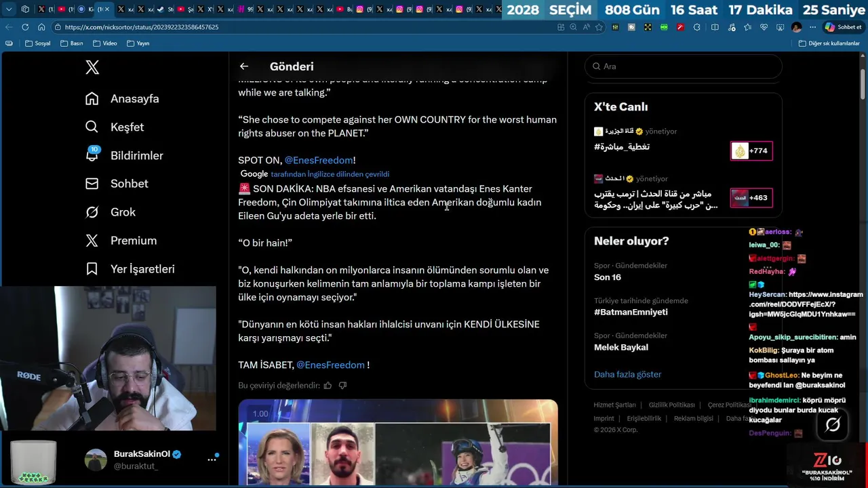
Task: Click the browser home icon
Action: pyautogui.click(x=41, y=27)
